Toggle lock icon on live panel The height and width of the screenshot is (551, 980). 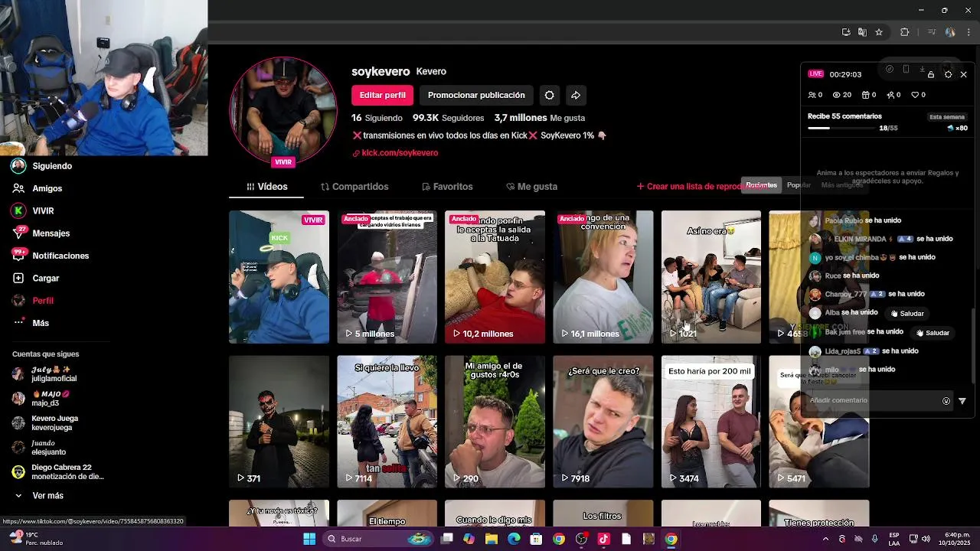(931, 74)
